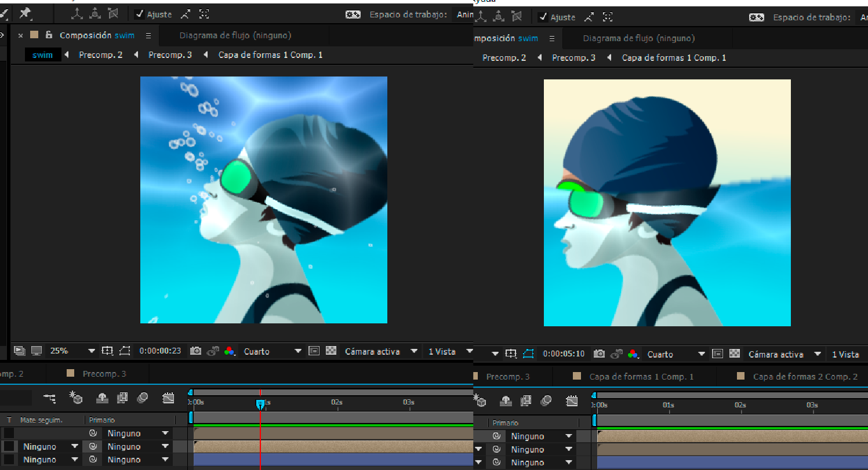This screenshot has width=868, height=470.
Task: Open second layer's Mate seguim. Ninguno dropdown
Action: click(50, 446)
